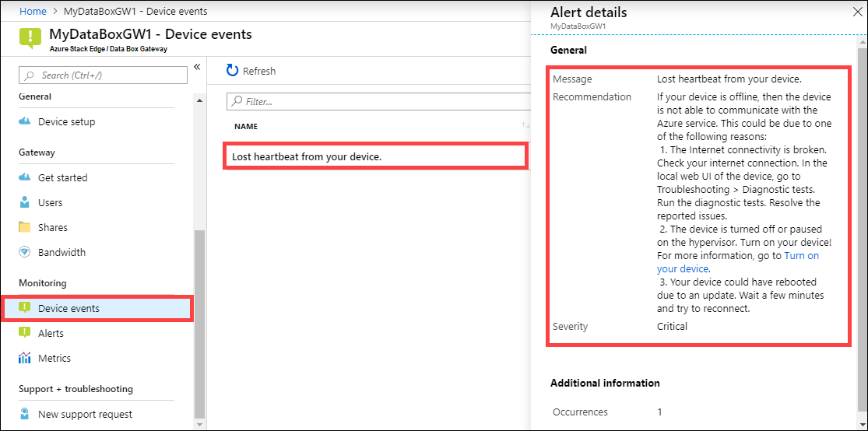Select Bandwidth in sidebar
Image resolution: width=868 pixels, height=431 pixels.
click(x=62, y=252)
